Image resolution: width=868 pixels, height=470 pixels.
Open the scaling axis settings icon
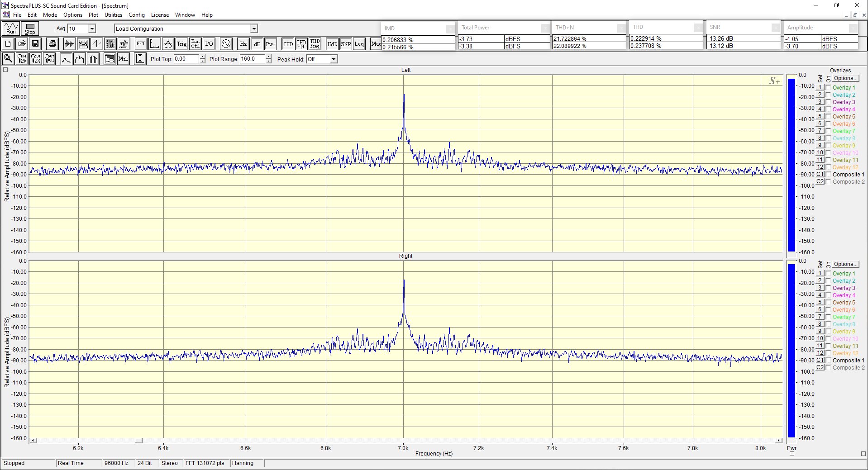pos(155,44)
